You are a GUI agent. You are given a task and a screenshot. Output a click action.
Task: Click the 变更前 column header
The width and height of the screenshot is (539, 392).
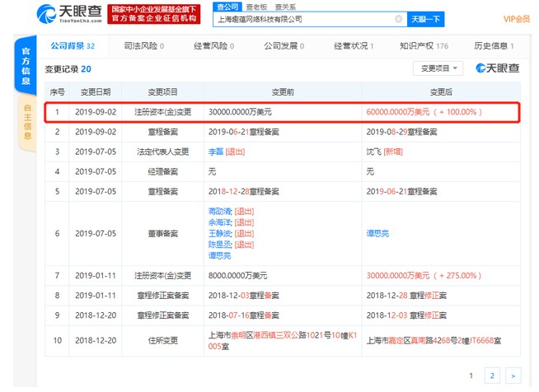point(283,91)
